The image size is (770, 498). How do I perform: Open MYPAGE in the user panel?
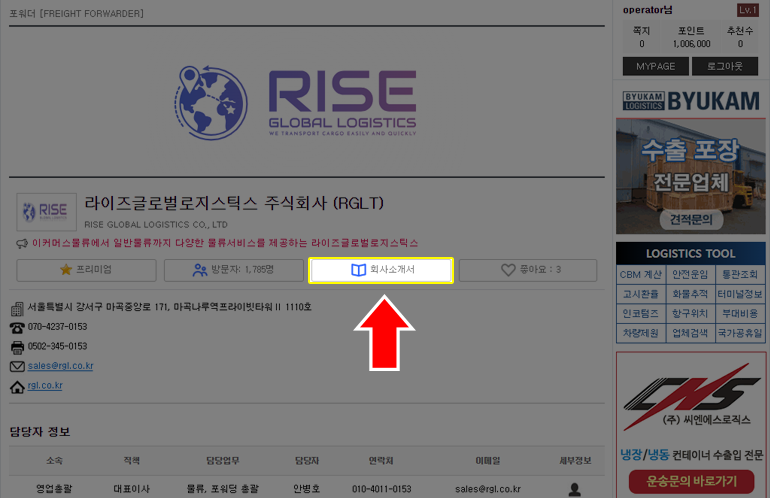(656, 66)
